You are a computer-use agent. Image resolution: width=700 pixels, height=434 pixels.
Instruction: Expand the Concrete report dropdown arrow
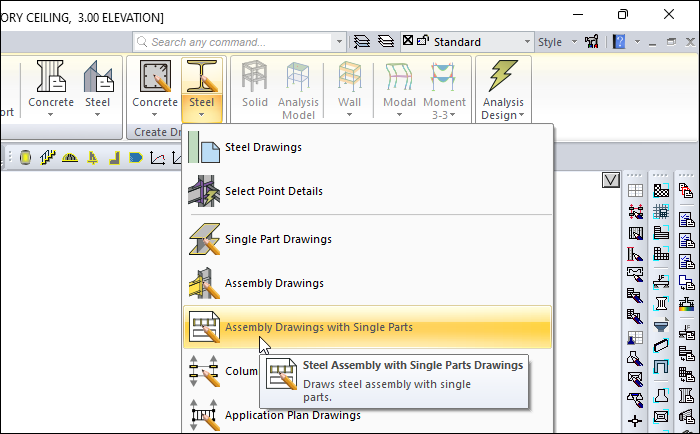coord(50,115)
